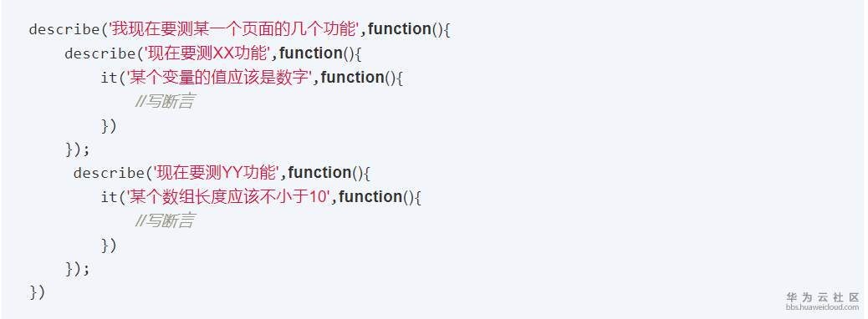The image size is (868, 319).
Task: Select the string '某个变量的值应该是数字'
Action: tap(219, 78)
